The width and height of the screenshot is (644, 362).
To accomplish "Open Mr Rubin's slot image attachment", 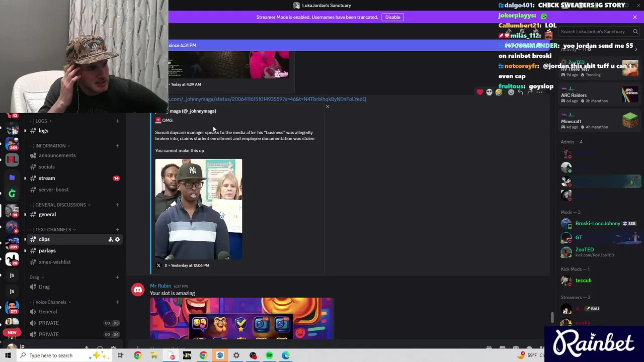I will pyautogui.click(x=242, y=318).
